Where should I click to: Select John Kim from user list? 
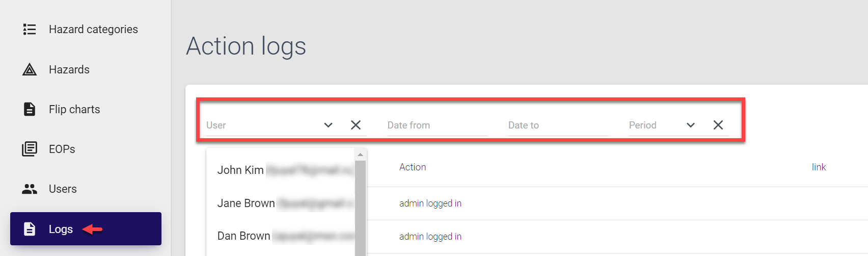coord(240,170)
